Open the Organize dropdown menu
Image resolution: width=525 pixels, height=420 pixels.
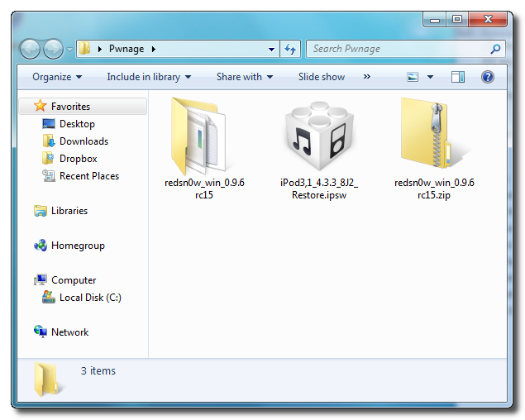pos(57,77)
